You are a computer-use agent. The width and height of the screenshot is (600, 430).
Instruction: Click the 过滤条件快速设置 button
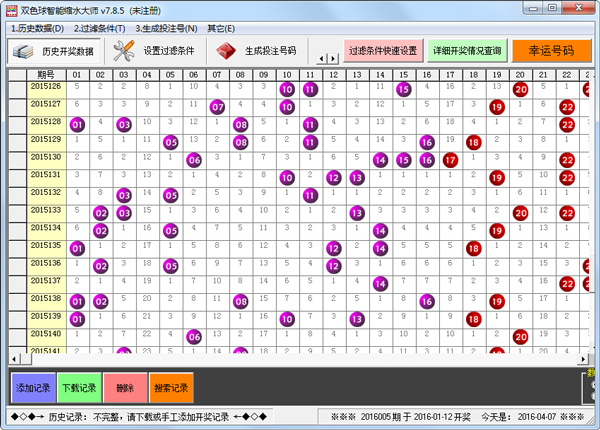point(381,51)
